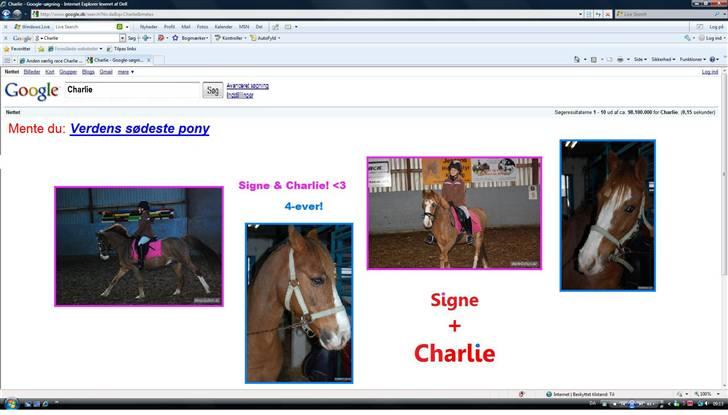The height and width of the screenshot is (415, 728).
Task: Click the dark pony face with white blaze photo
Action: [608, 215]
